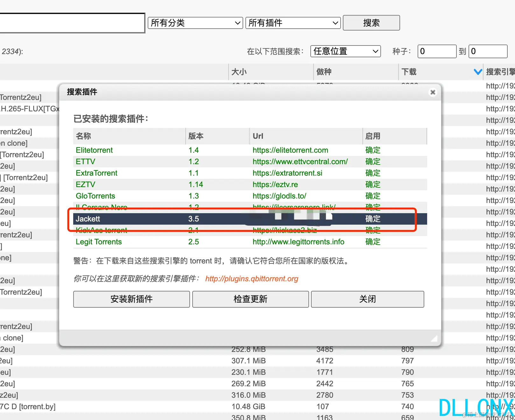This screenshot has height=420, width=515.
Task: Click the https://elitetorrent.com url cell
Action: [x=290, y=150]
